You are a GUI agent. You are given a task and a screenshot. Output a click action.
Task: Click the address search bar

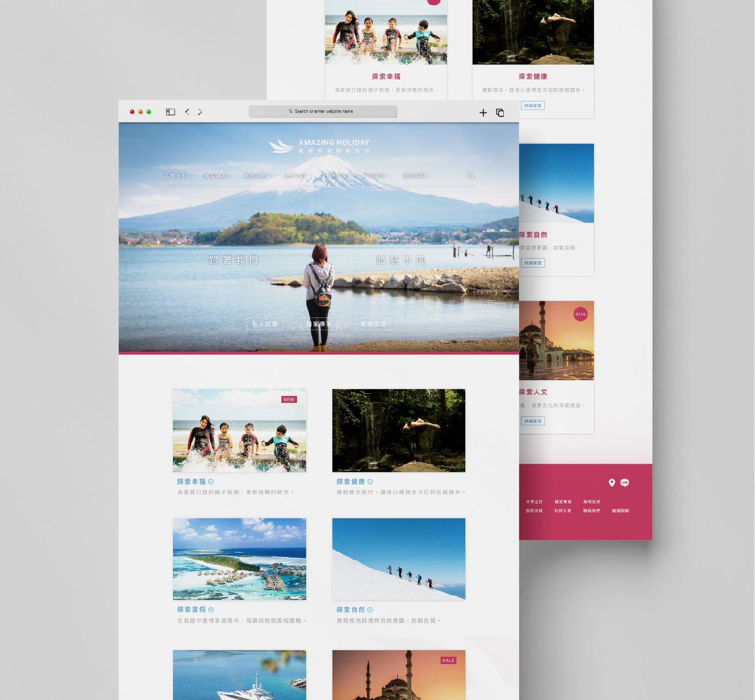(323, 111)
